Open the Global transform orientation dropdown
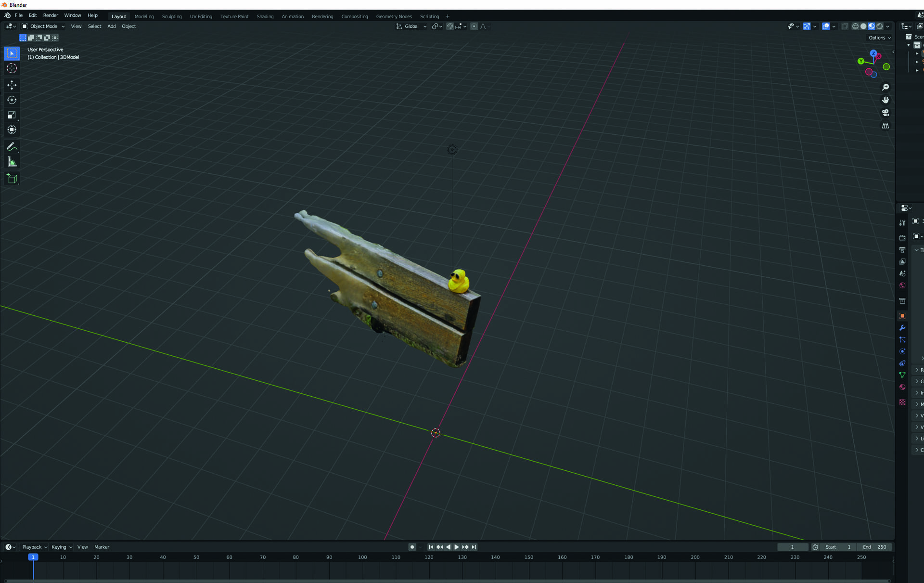This screenshot has height=583, width=924. point(411,26)
